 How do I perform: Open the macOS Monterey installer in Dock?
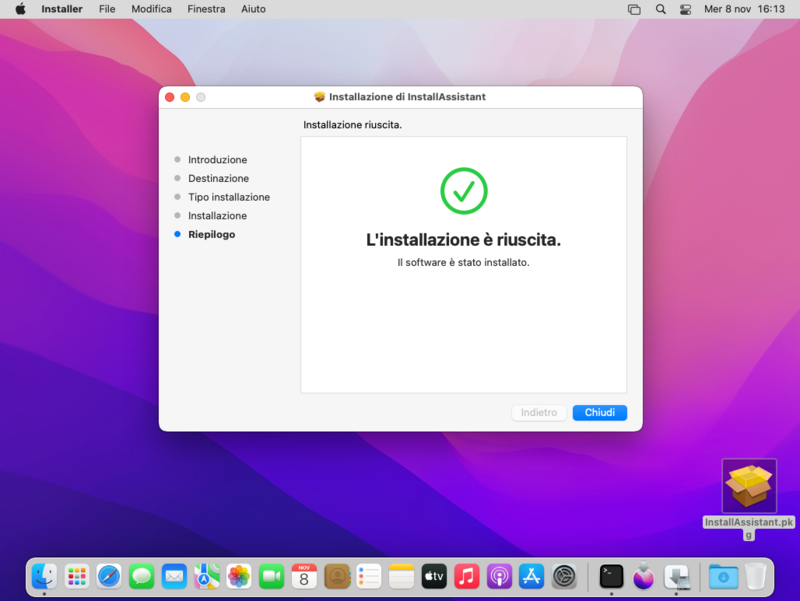644,577
